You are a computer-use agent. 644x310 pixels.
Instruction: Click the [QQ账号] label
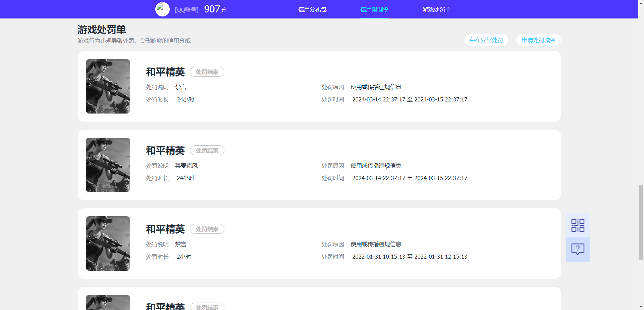(186, 10)
